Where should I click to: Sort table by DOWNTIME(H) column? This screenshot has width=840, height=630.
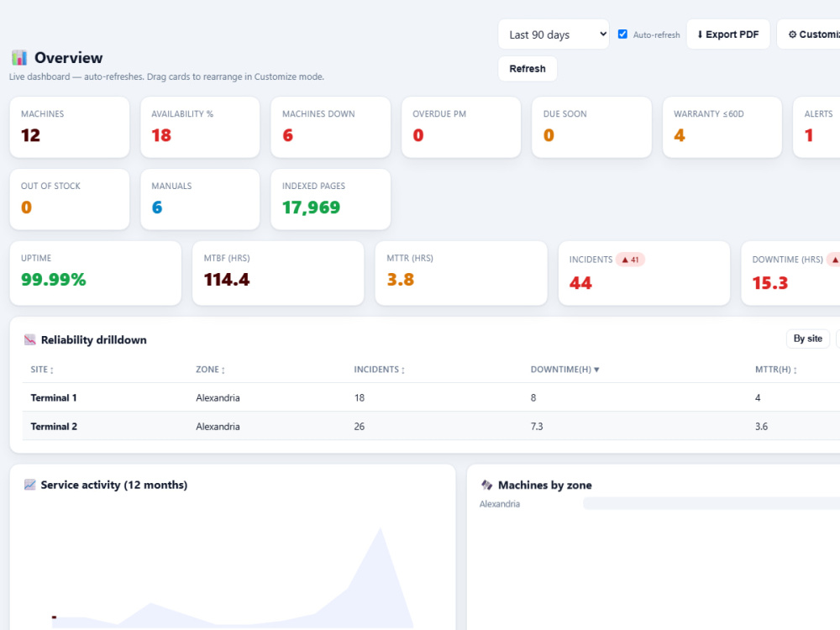pos(564,370)
